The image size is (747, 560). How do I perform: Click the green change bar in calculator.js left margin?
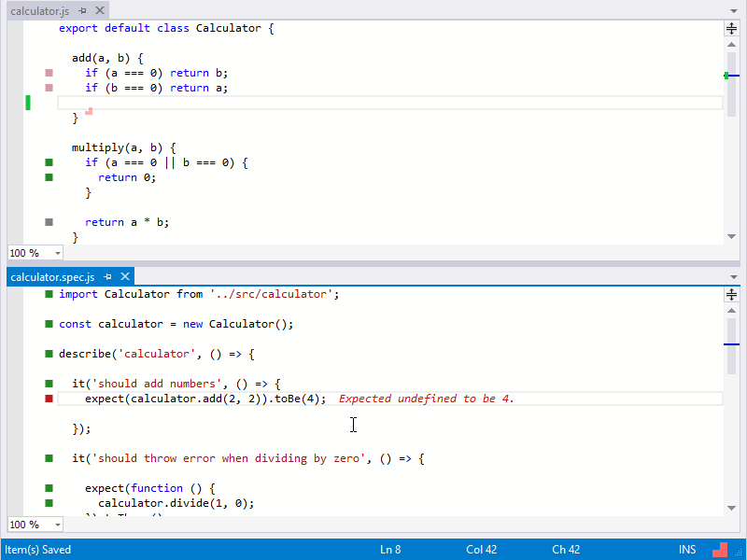pyautogui.click(x=28, y=103)
